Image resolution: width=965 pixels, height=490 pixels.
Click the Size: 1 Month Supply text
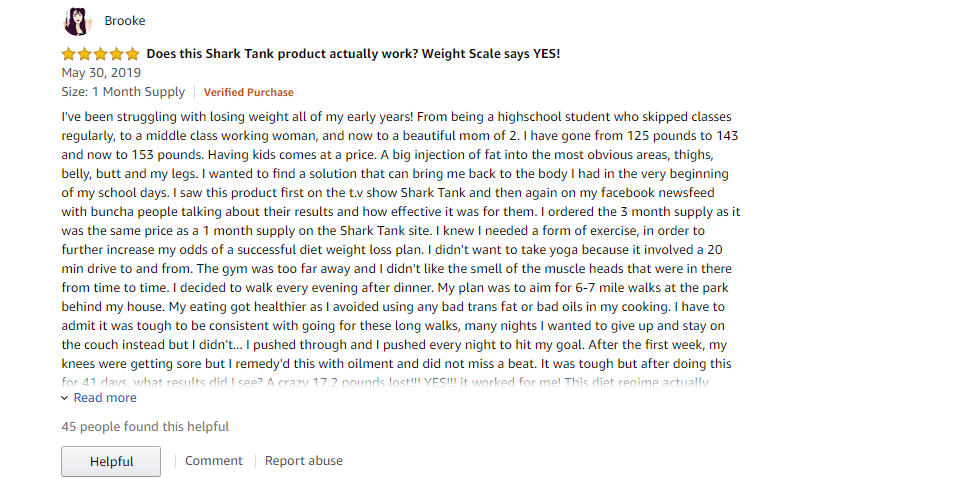click(123, 92)
